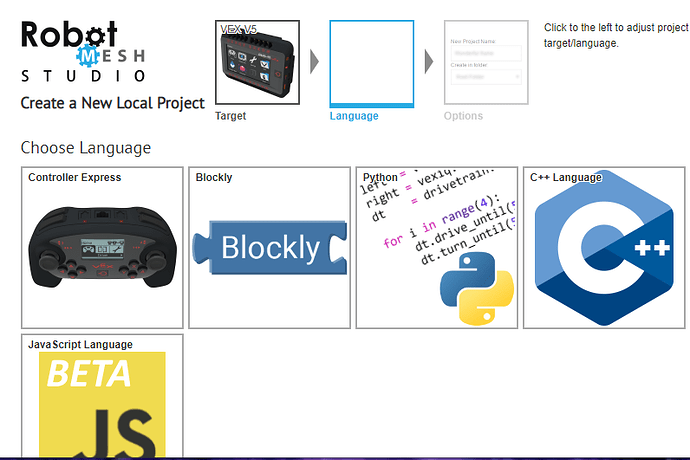690x460 pixels.
Task: Choose the Blockly language card
Action: click(269, 247)
